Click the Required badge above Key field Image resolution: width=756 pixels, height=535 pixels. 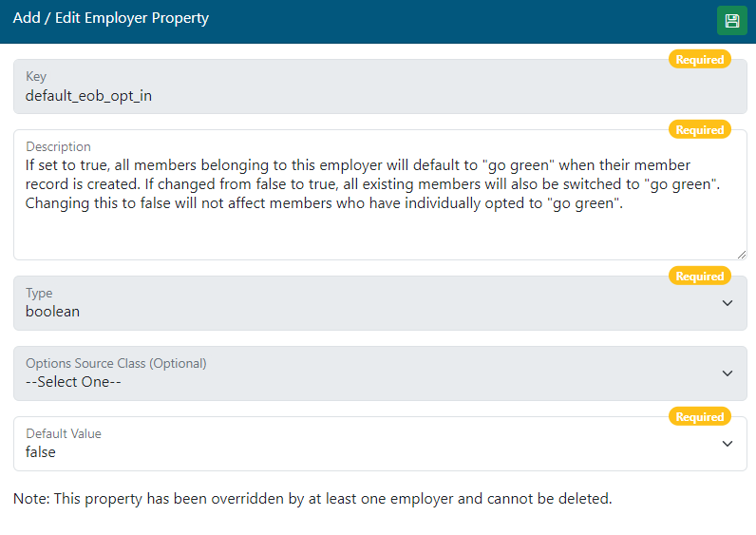(700, 60)
